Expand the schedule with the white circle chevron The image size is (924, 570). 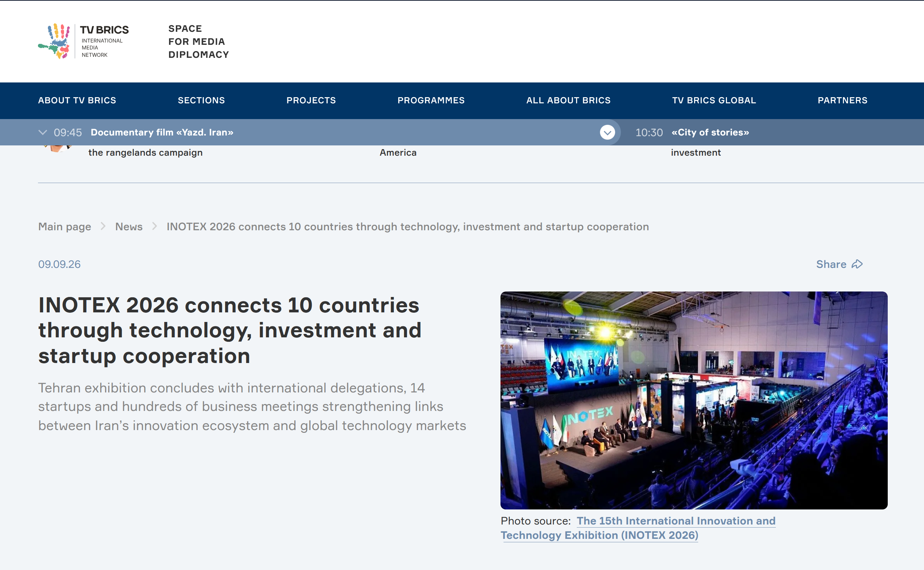(608, 132)
